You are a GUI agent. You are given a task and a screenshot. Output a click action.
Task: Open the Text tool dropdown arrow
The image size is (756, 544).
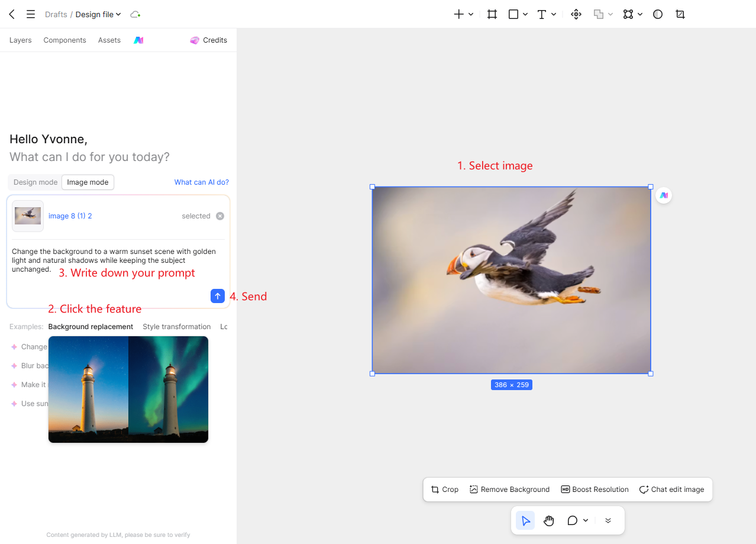554,14
